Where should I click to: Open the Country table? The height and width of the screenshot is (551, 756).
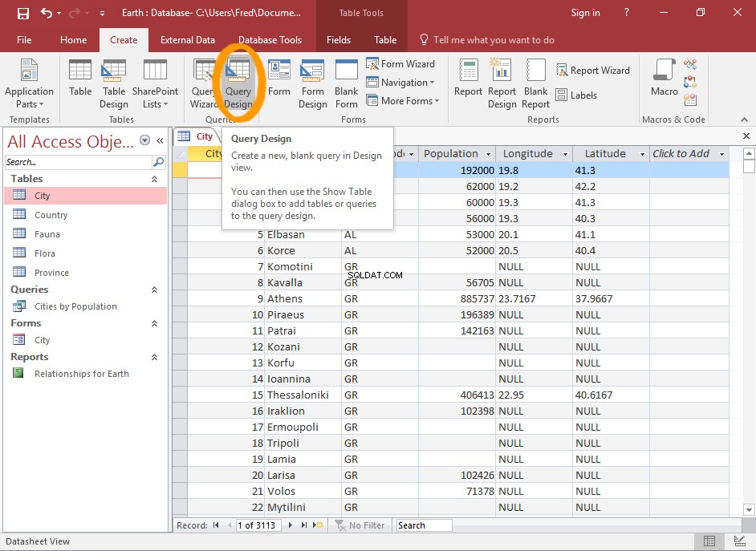click(86, 215)
